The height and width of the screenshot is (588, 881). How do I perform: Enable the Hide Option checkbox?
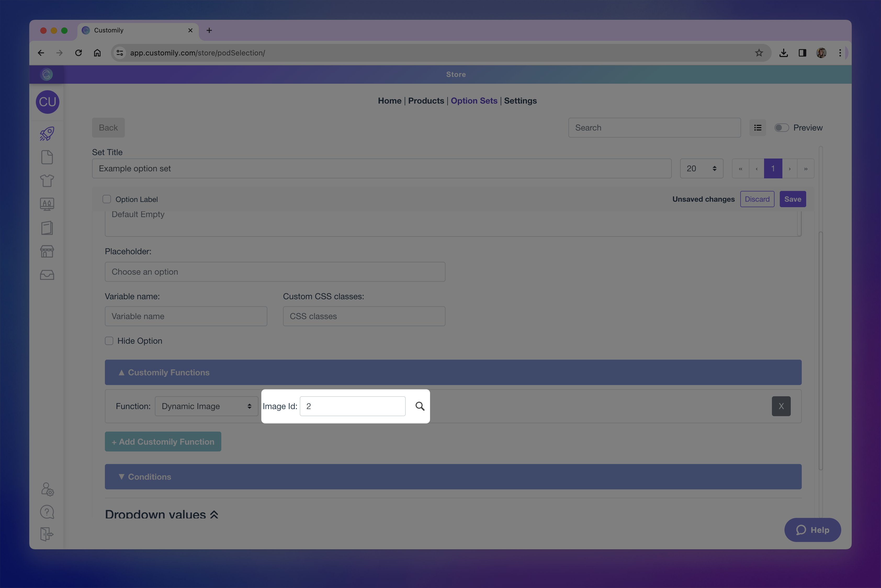point(109,341)
